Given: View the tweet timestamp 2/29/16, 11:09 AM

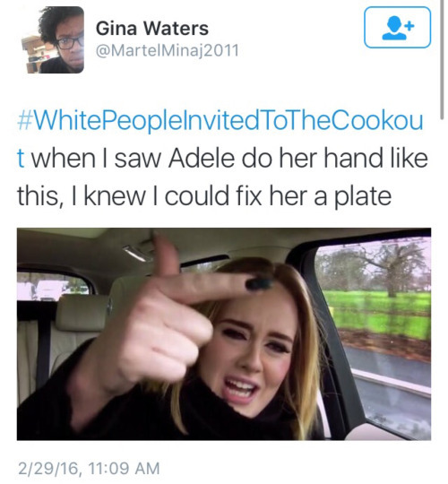Looking at the screenshot, I should coord(89,468).
